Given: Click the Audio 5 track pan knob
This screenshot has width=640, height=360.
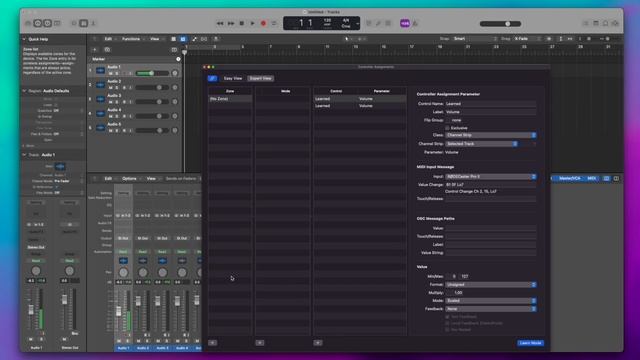Looking at the screenshot, I should point(175,130).
